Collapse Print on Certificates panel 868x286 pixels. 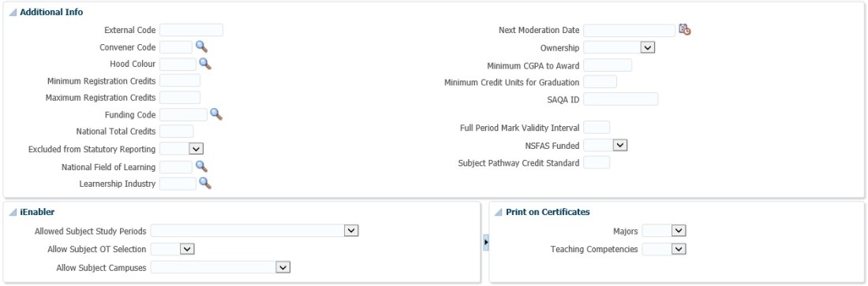click(x=498, y=212)
